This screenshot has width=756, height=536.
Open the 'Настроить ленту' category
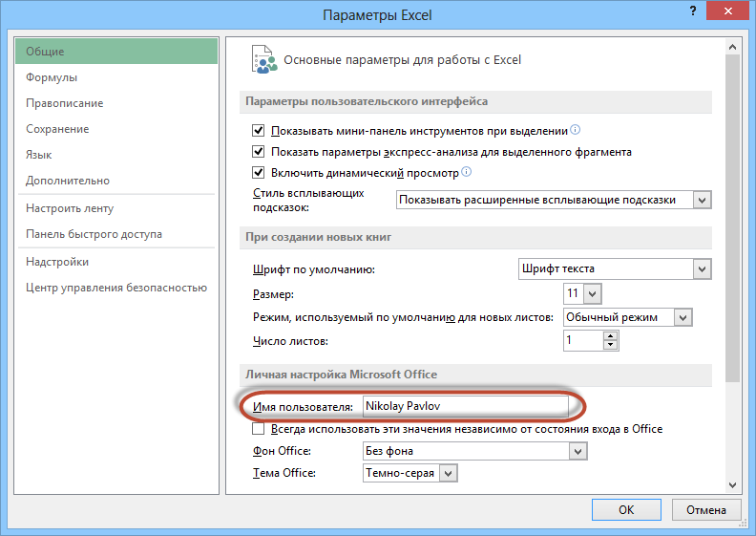click(116, 208)
